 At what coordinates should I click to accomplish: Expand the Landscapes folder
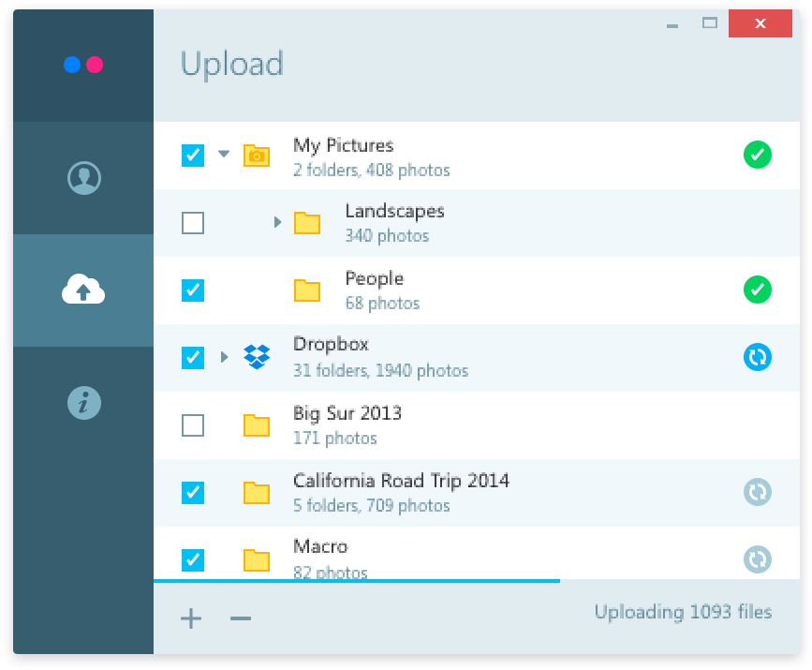pos(276,222)
